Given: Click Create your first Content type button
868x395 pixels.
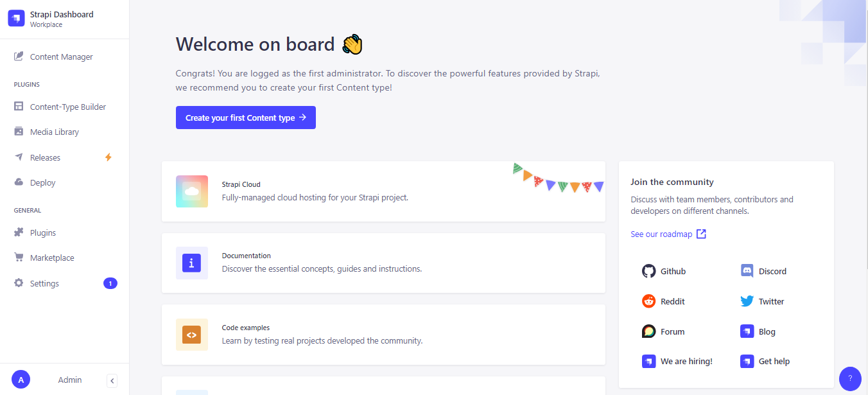Looking at the screenshot, I should pos(246,118).
